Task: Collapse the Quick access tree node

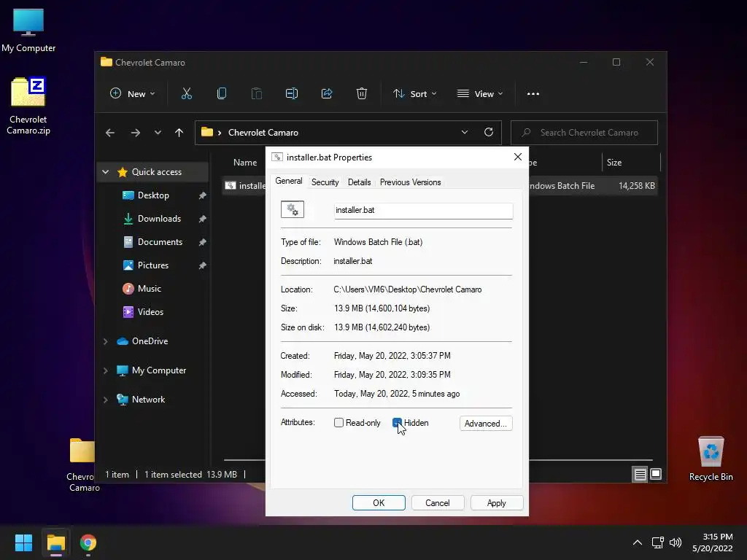Action: click(106, 172)
